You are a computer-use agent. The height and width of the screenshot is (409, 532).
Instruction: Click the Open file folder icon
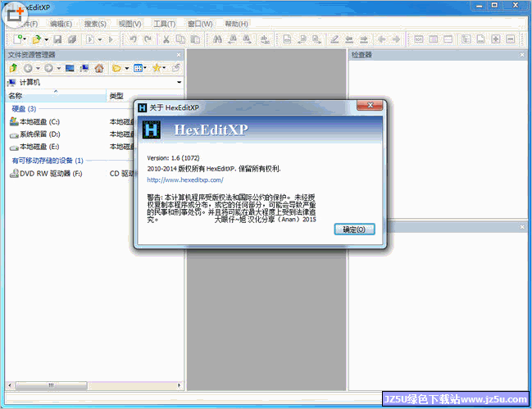[36, 39]
